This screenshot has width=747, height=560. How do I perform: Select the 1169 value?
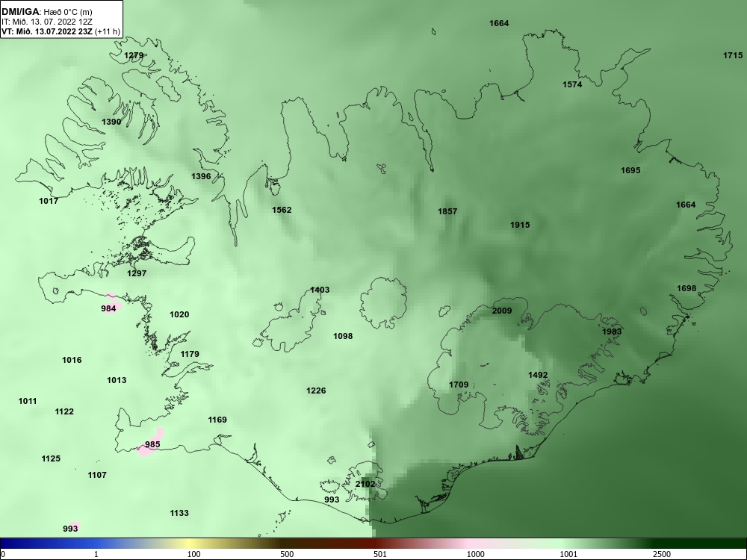[x=217, y=420]
